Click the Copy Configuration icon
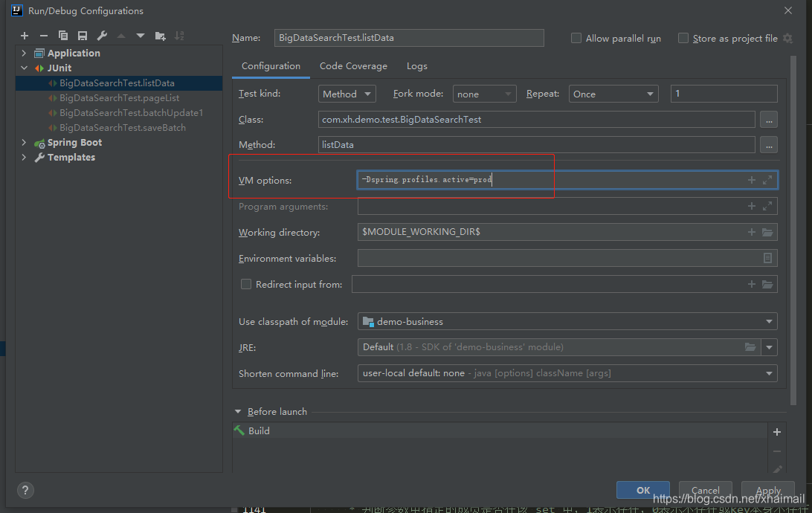 point(63,36)
